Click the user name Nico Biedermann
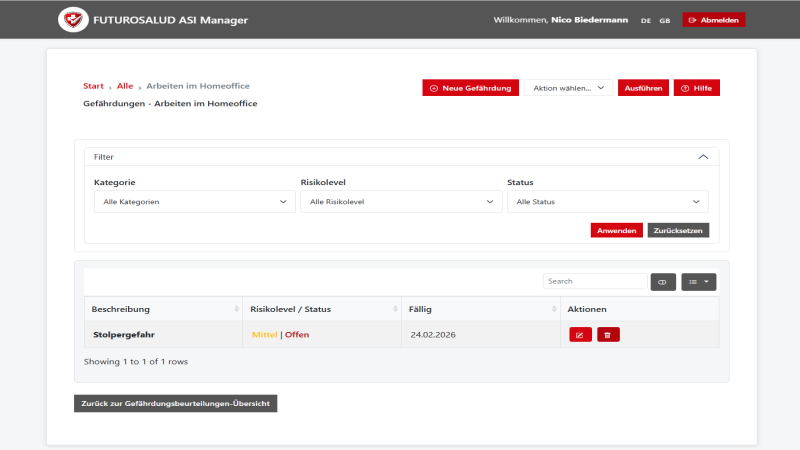 tap(589, 20)
